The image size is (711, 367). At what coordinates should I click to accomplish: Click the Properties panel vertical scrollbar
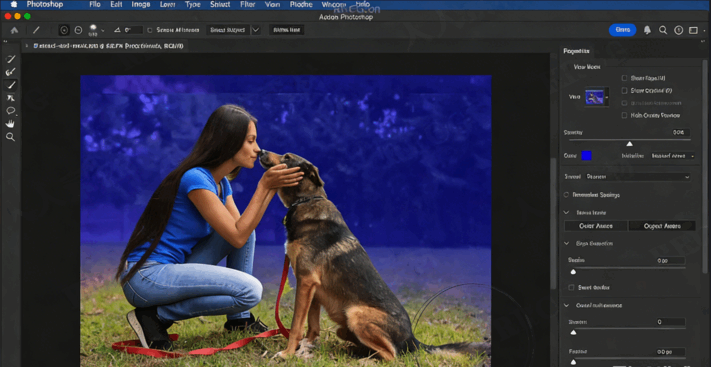point(705,166)
